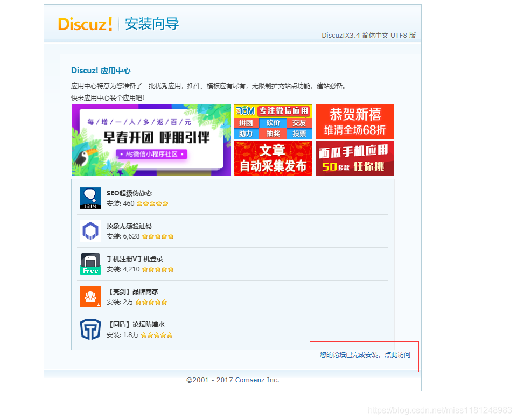
Task: Click the 安装: 460 rating line
Action: pos(137,204)
